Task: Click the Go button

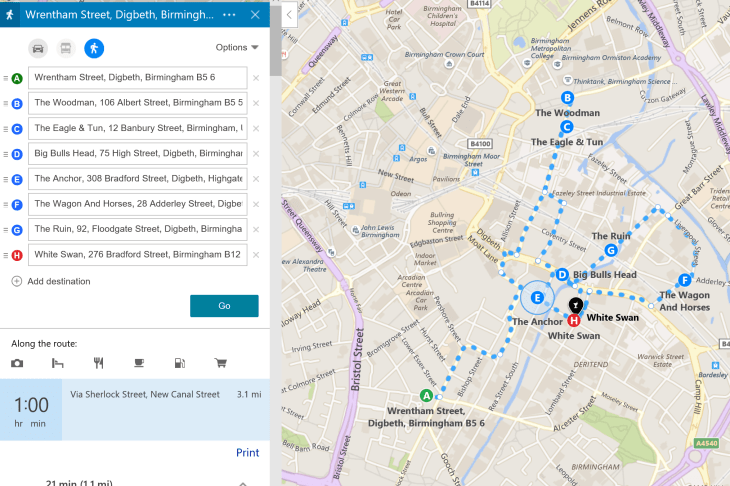Action: point(224,306)
